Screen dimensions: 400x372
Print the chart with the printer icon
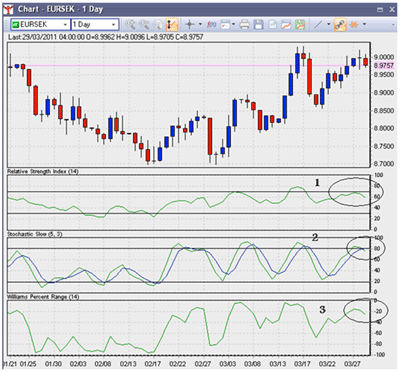(245, 25)
